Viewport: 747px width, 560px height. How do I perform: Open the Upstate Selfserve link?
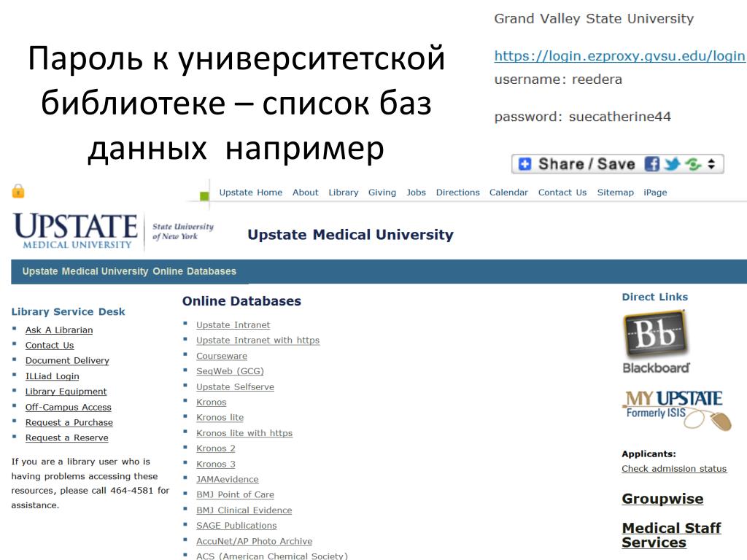pos(236,386)
